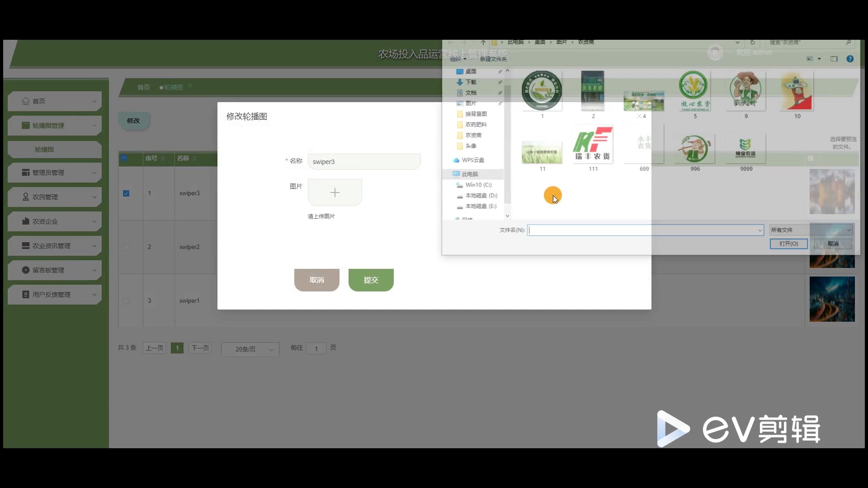Click the help question mark icon
The width and height of the screenshot is (868, 488).
850,59
